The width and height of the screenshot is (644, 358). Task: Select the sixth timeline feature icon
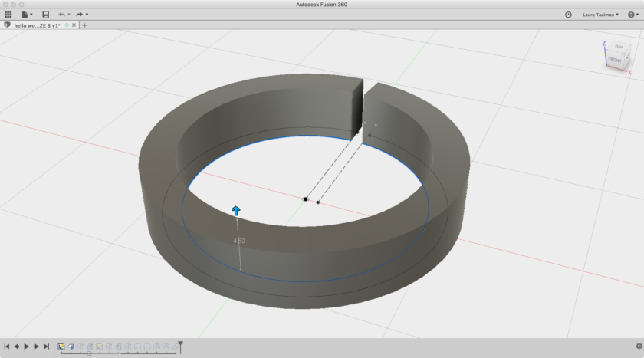point(109,347)
